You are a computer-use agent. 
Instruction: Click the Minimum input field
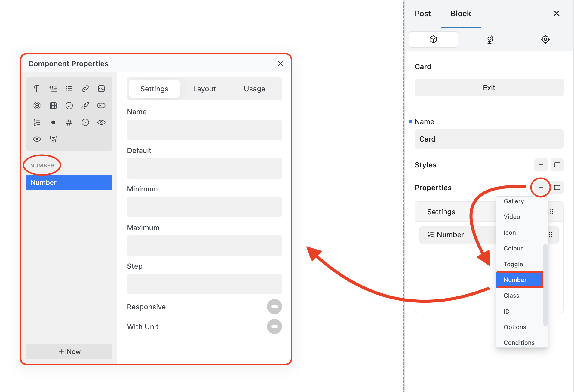pyautogui.click(x=204, y=207)
